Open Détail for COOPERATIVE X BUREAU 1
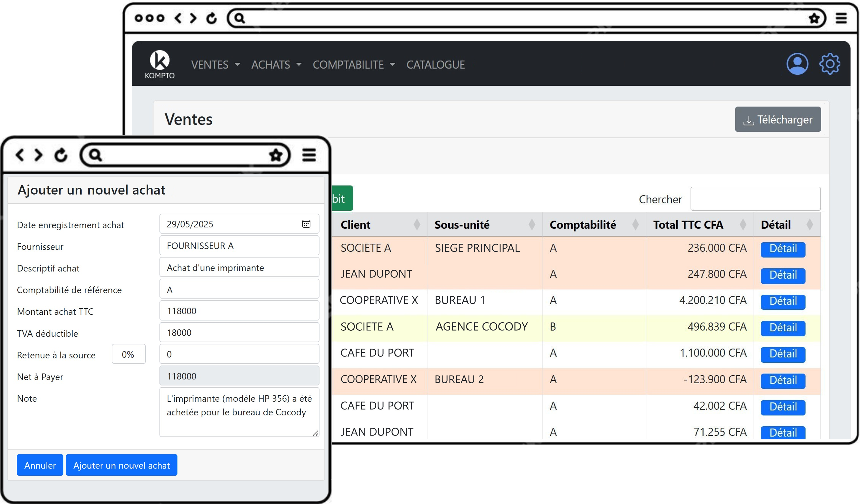This screenshot has height=504, width=860. coord(783,302)
